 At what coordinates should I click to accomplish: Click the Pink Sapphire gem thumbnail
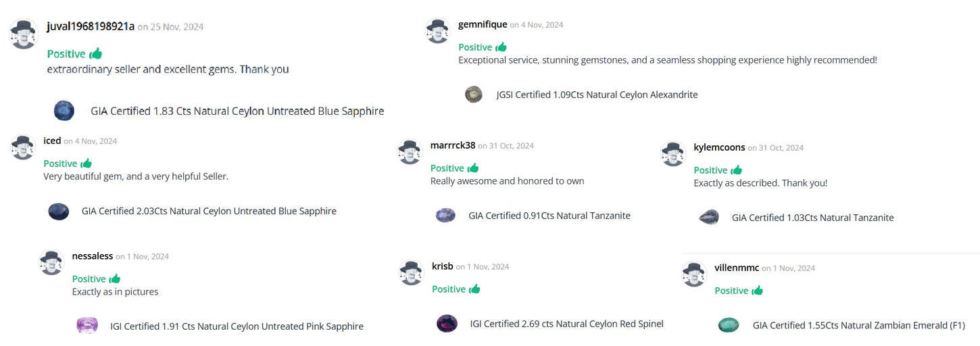[x=87, y=326]
